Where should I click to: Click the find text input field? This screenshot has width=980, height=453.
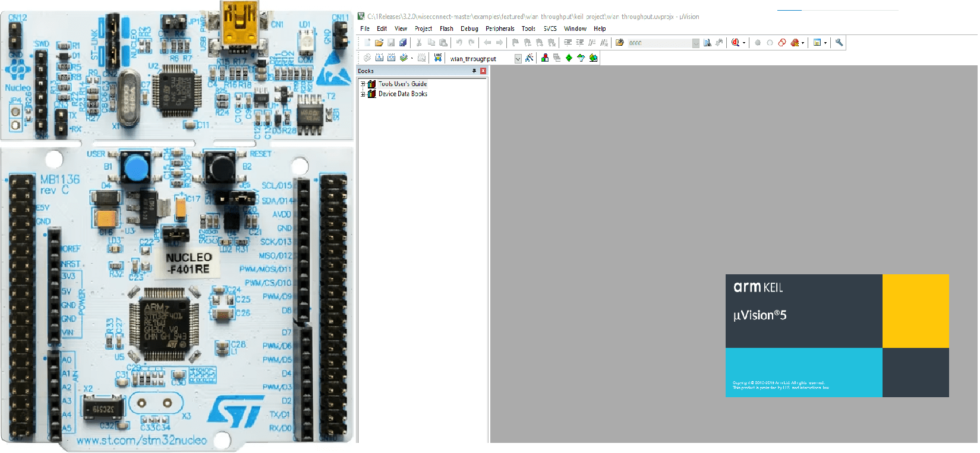[x=660, y=43]
